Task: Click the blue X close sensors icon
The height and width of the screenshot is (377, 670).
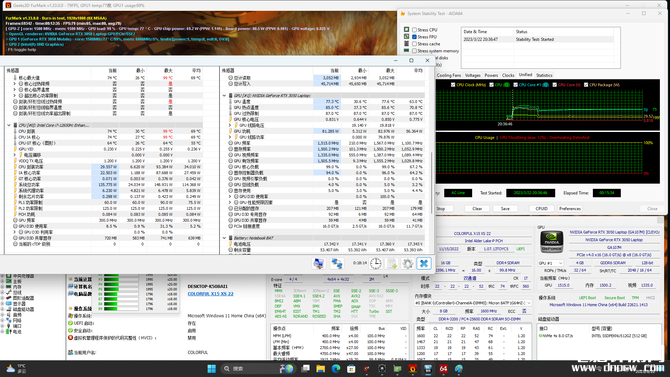Action: click(423, 263)
